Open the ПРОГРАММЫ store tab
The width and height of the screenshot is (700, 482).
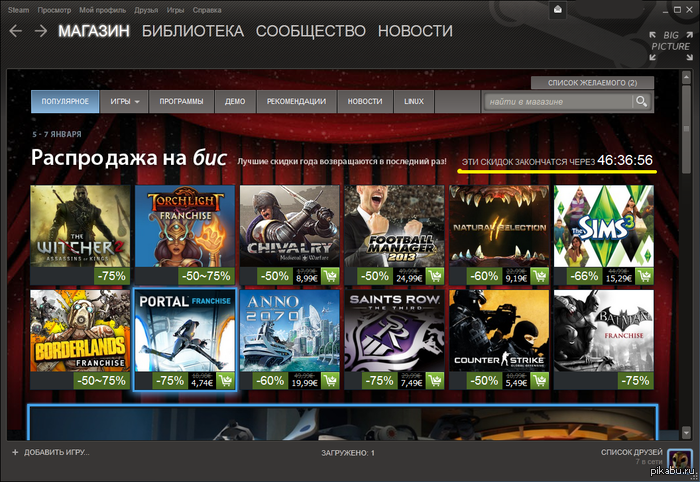181,101
